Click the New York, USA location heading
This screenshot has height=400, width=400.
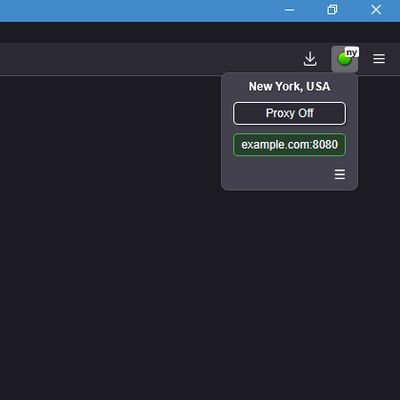pyautogui.click(x=289, y=87)
